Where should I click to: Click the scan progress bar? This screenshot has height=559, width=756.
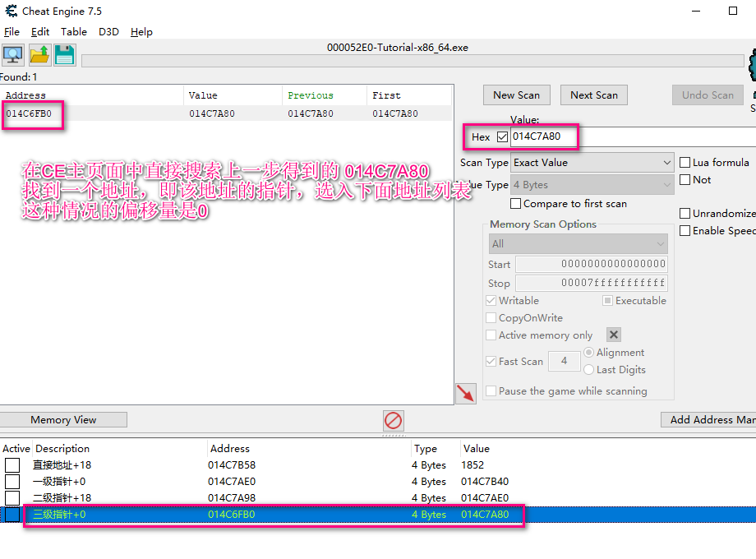(x=413, y=61)
